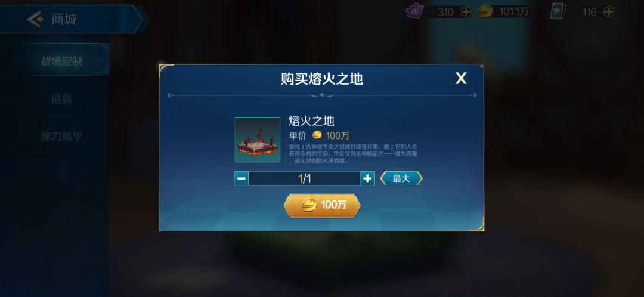Select the 战场定制 tab
This screenshot has width=644, height=297.
click(61, 61)
